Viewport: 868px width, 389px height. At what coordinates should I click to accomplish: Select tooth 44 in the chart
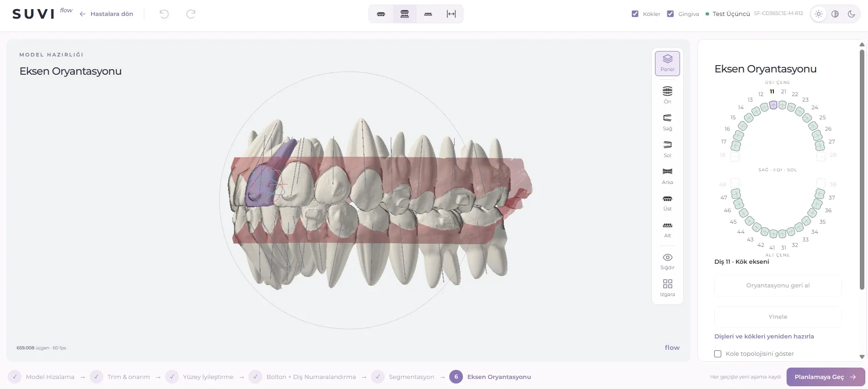click(x=749, y=222)
